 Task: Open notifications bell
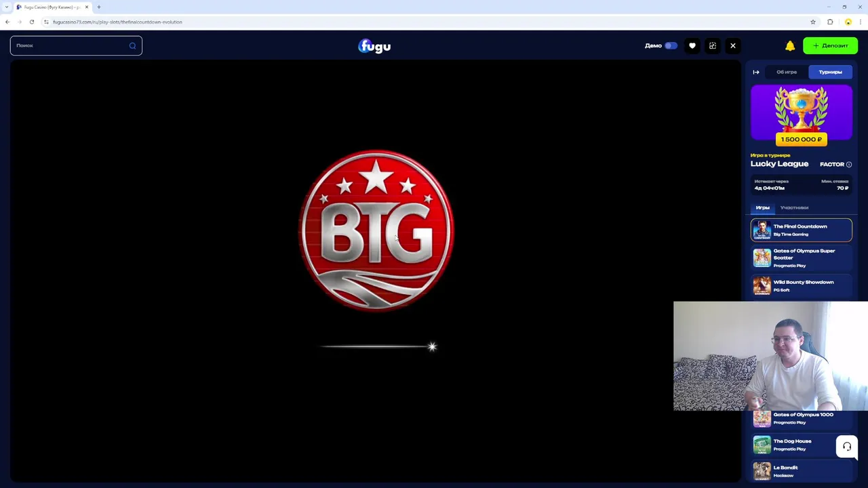790,45
